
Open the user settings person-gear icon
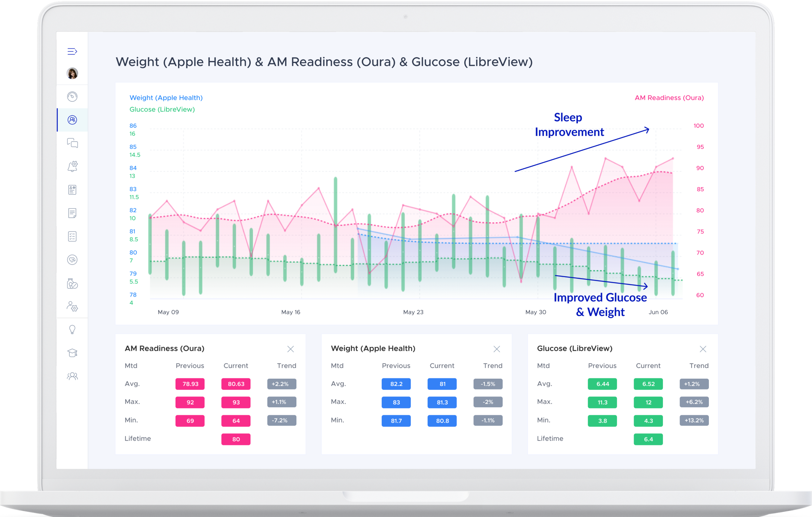[72, 307]
